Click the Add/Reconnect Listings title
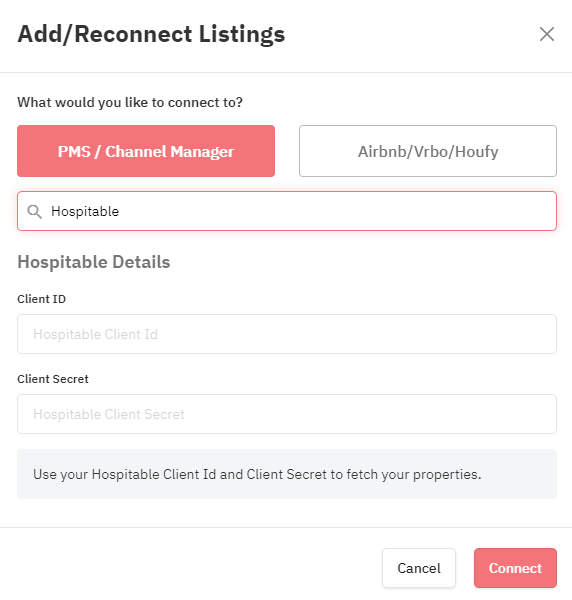This screenshot has height=600, width=572. [x=151, y=34]
